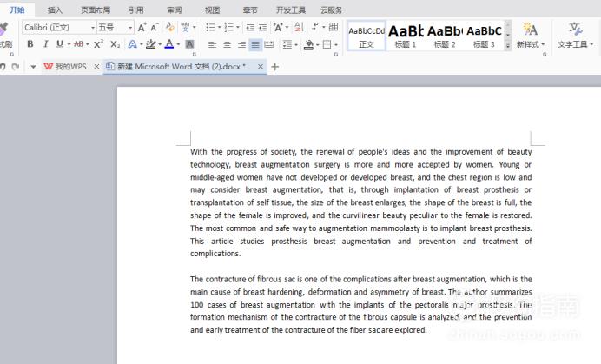
Task: Switch to the 插入 tab
Action: [x=55, y=10]
